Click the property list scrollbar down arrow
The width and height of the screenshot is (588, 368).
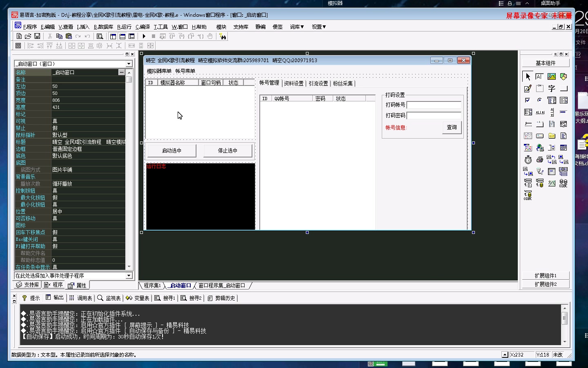129,267
